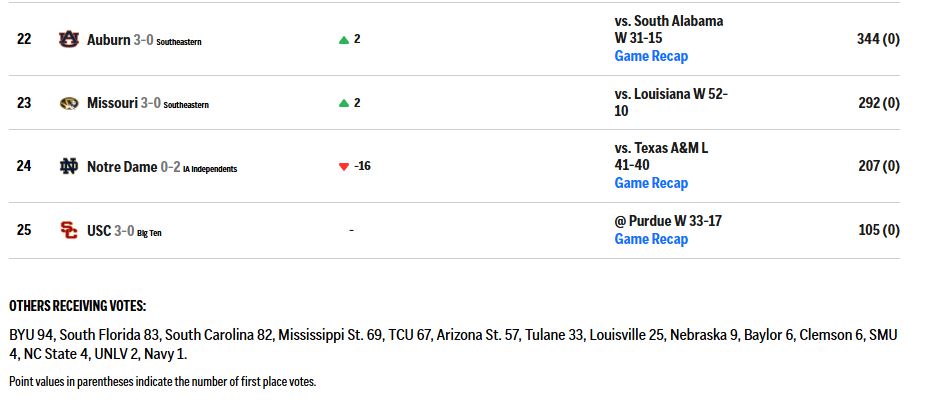Click Notre Dame's 207 (0) points value
This screenshot has height=402, width=928.
(879, 166)
